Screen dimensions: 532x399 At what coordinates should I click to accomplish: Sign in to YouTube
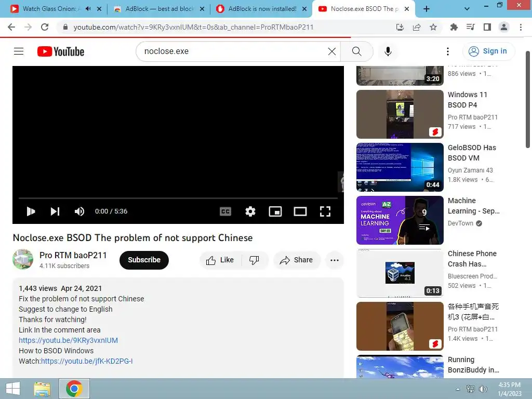click(x=488, y=51)
